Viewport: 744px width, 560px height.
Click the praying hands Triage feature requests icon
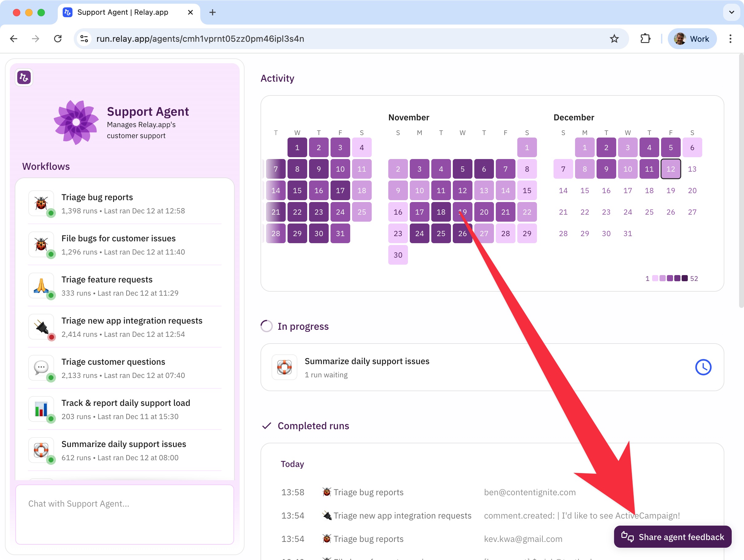click(x=41, y=286)
